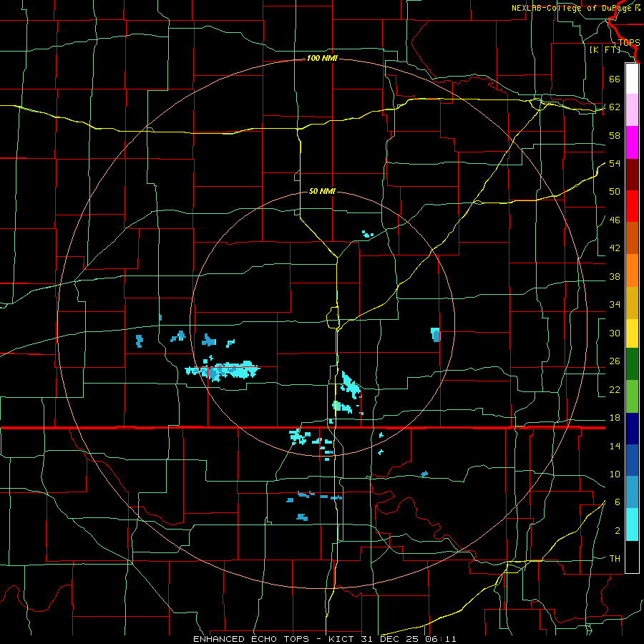This screenshot has height=644, width=644.
Task: Click the "18" legend value
Action: (615, 418)
